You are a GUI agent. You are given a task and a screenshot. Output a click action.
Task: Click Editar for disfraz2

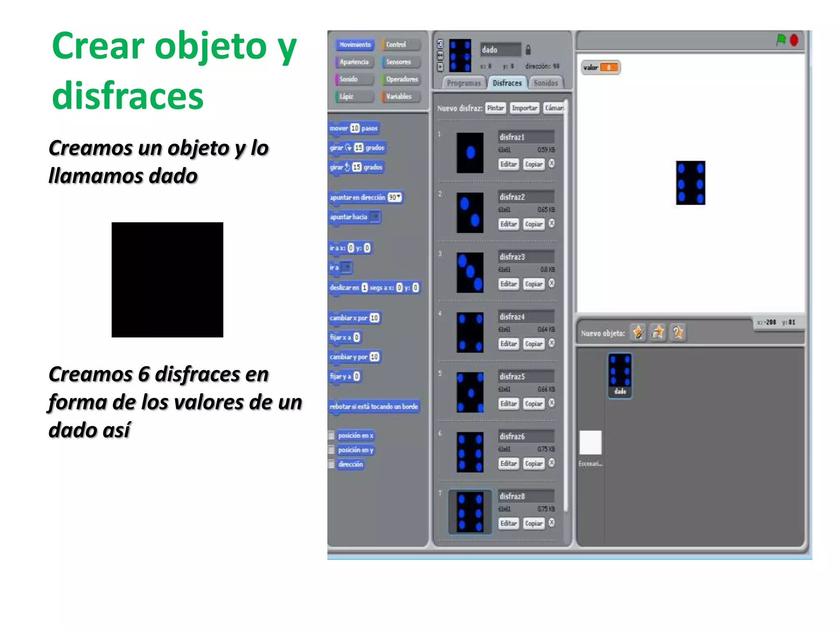509,224
